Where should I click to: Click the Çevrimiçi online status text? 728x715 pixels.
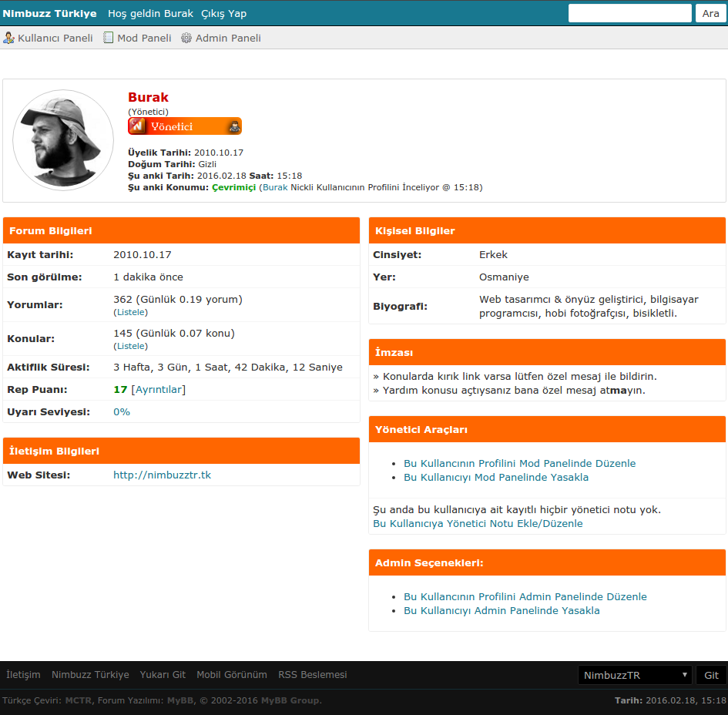[x=233, y=187]
